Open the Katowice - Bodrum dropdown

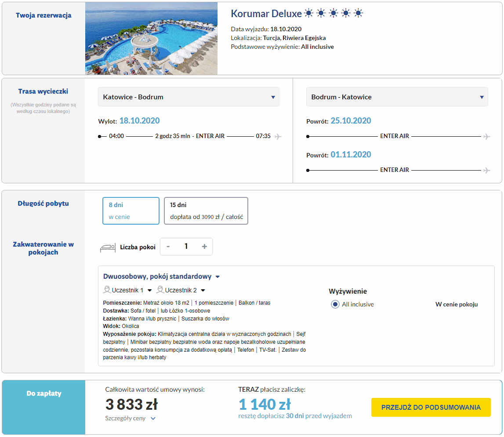[189, 97]
